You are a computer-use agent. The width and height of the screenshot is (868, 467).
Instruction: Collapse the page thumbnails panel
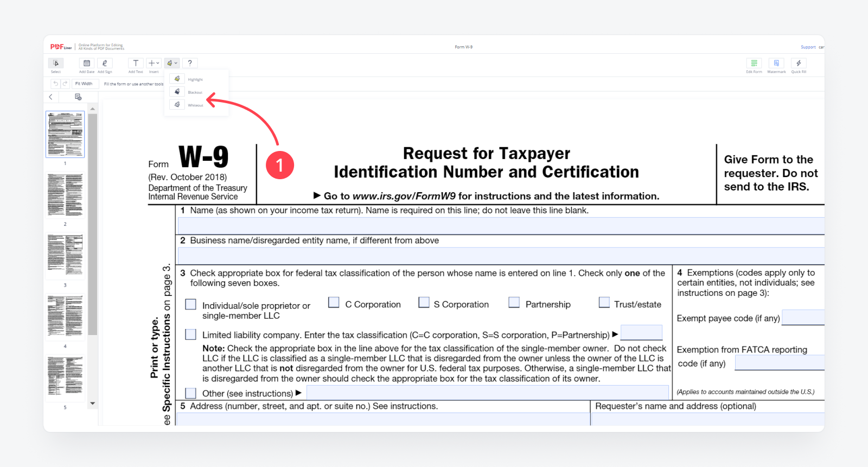(x=51, y=97)
